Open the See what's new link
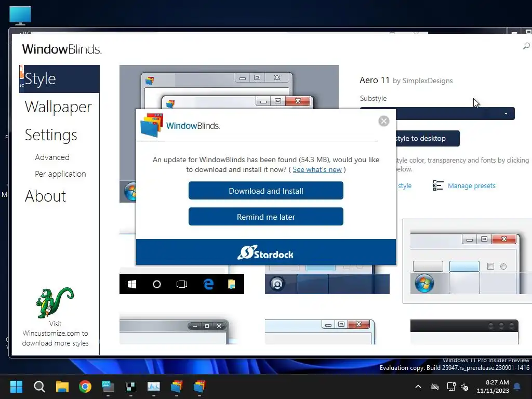The height and width of the screenshot is (399, 532). point(317,169)
